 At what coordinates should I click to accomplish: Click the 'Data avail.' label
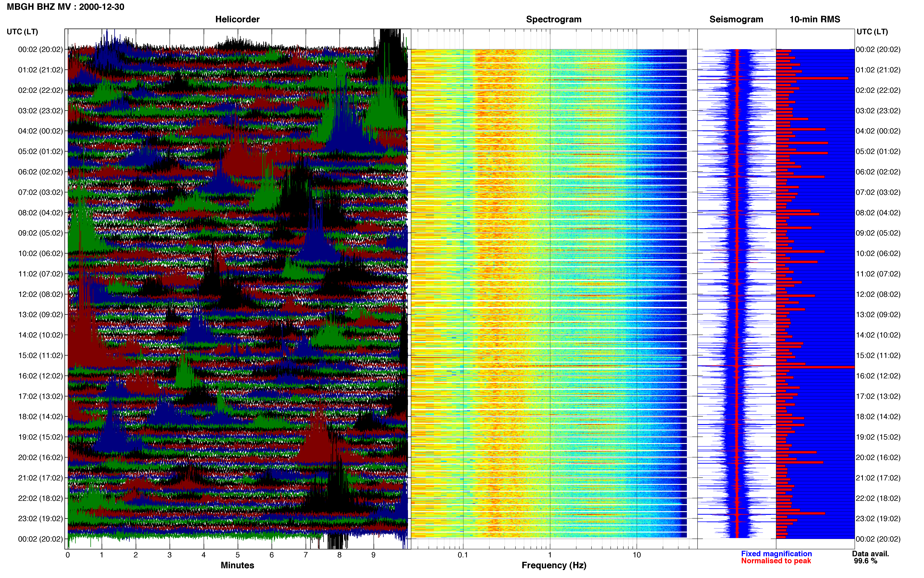click(870, 554)
